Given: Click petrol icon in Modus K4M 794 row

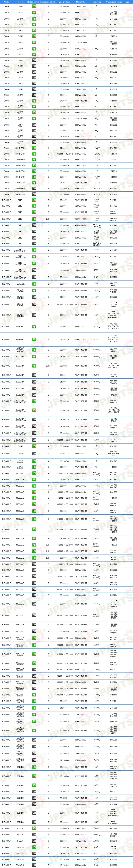Looking at the screenshot, I should [x=34, y=721].
